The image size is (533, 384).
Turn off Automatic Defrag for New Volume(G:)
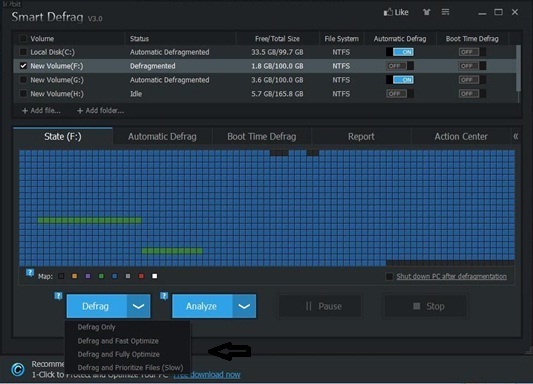(400, 80)
